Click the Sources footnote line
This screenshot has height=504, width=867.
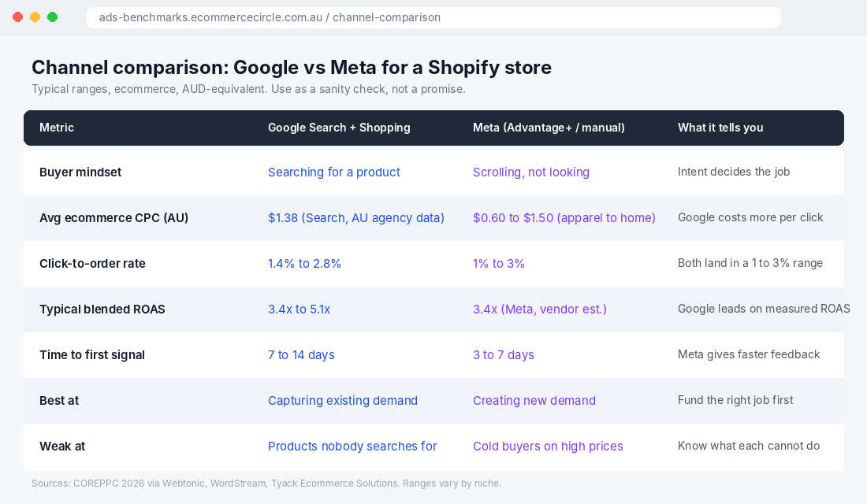(266, 484)
